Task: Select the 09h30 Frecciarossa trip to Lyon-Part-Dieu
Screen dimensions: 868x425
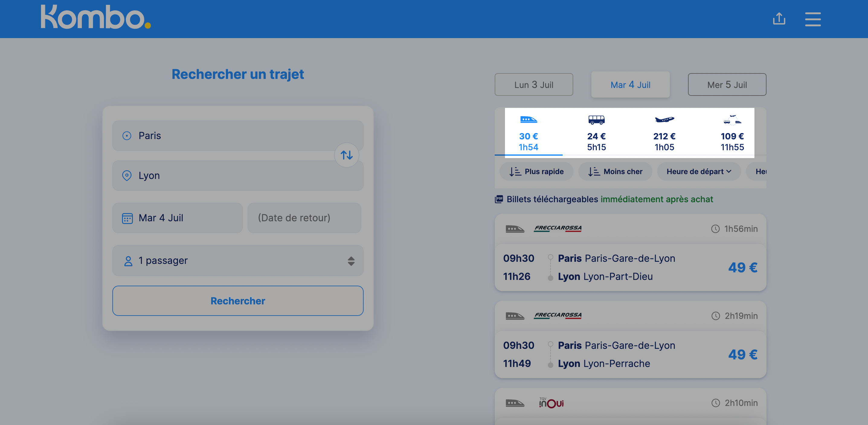Action: (630, 267)
